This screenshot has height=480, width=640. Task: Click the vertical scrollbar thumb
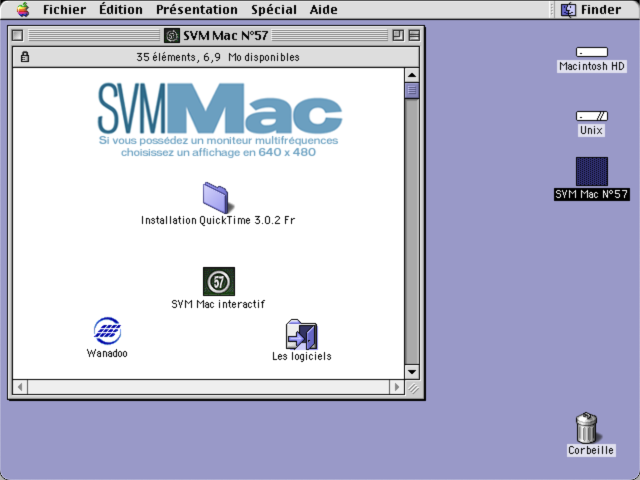(x=412, y=90)
